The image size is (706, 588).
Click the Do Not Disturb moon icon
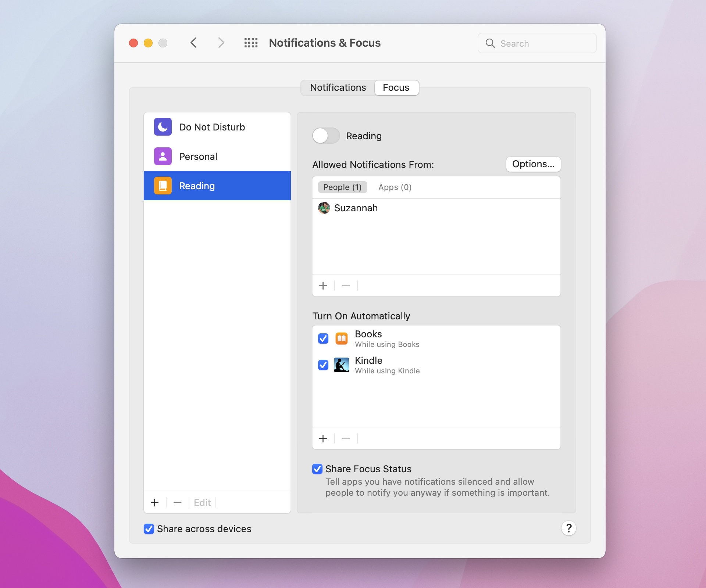coord(163,127)
